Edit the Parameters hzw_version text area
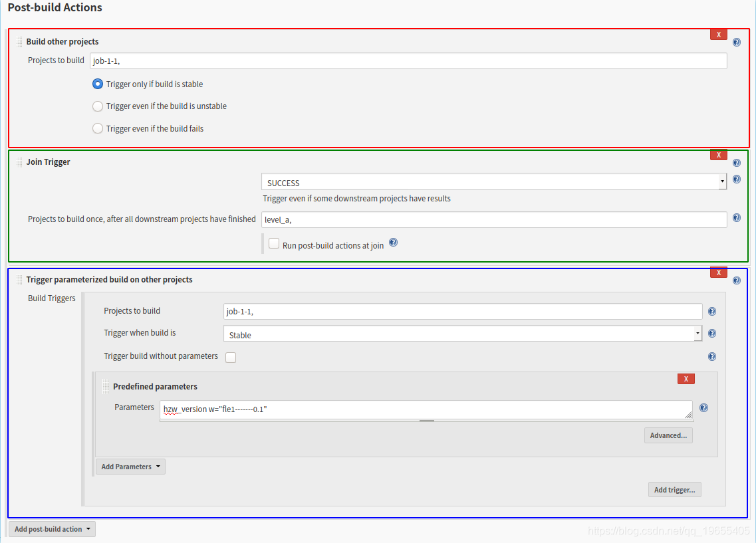This screenshot has width=756, height=543. click(426, 409)
